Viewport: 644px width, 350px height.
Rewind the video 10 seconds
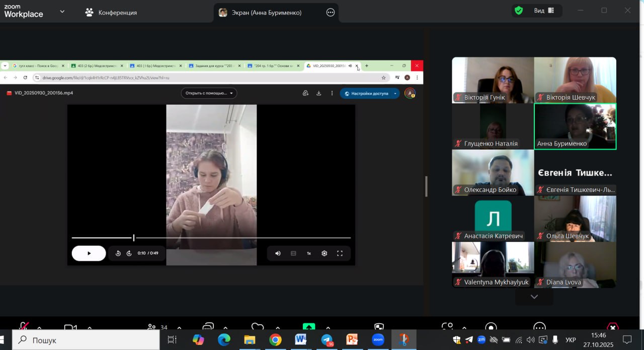(118, 253)
